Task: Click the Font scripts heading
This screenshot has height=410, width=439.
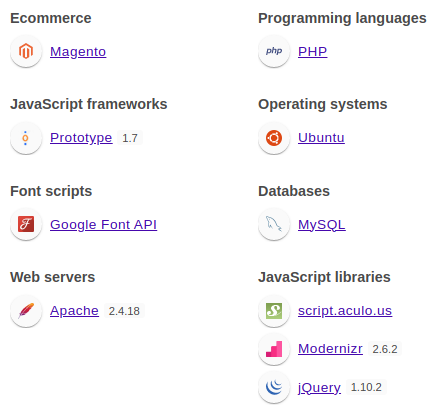Action: point(51,192)
